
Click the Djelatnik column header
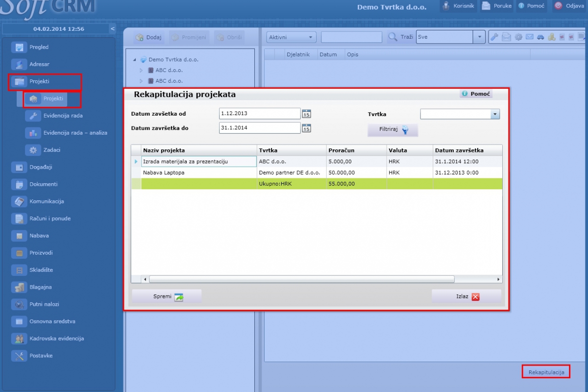[x=301, y=54]
